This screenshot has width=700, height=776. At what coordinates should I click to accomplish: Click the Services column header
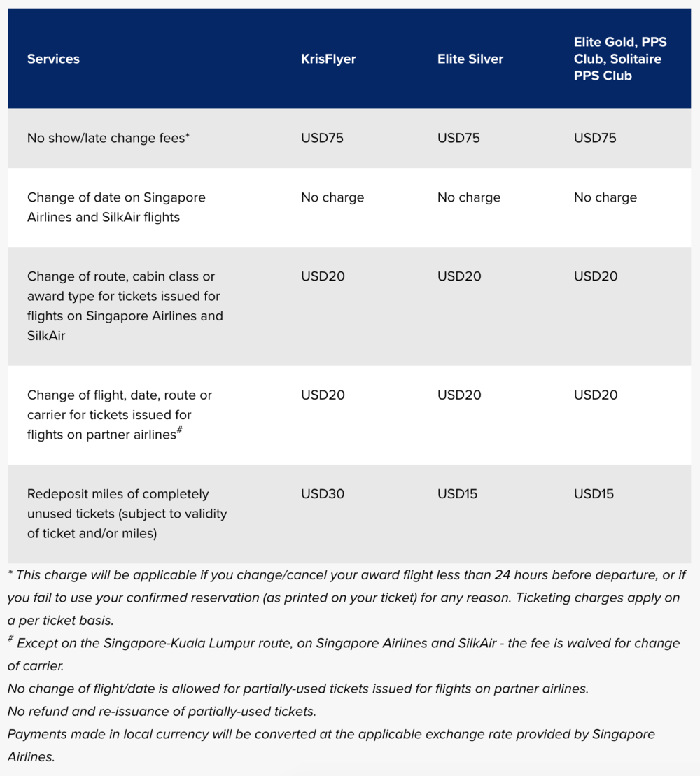tap(53, 59)
